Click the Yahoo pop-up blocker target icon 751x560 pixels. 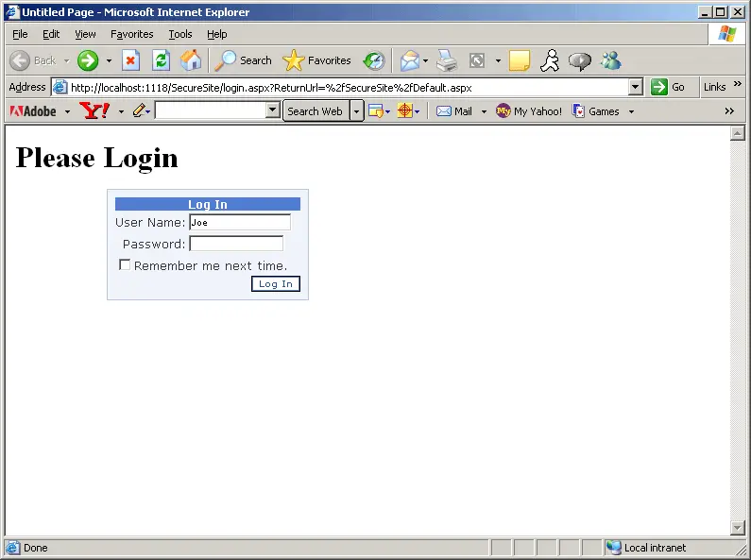[x=404, y=111]
